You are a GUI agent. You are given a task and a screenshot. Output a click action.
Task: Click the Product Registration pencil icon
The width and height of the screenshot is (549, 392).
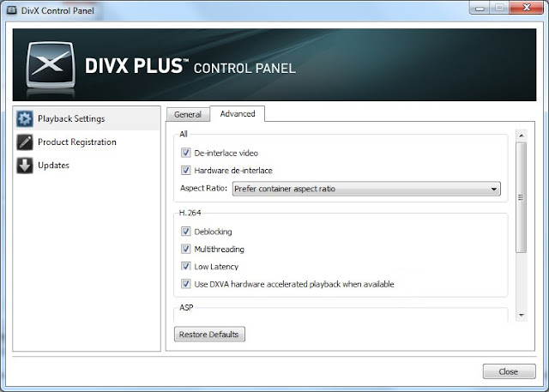pyautogui.click(x=25, y=142)
